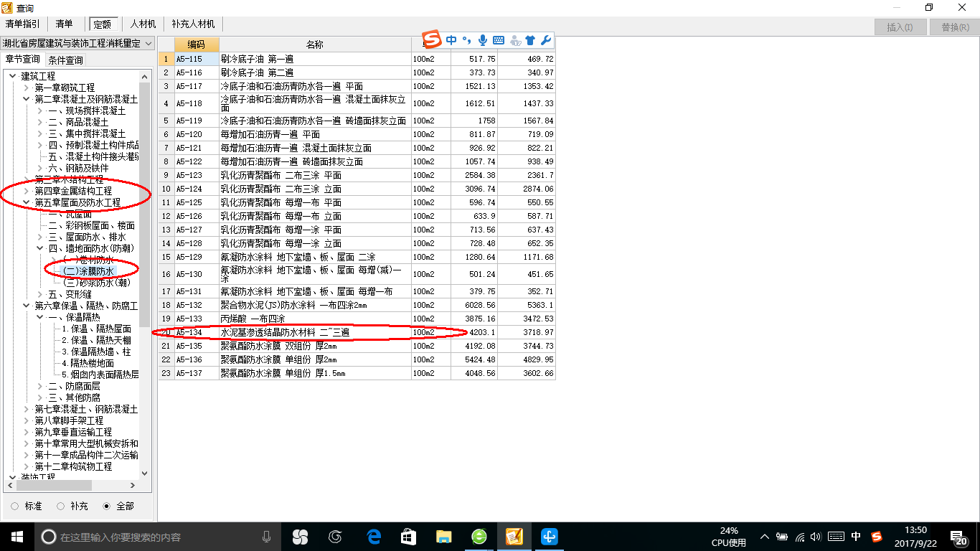Launch Microsoft Edge from taskbar
Viewport: 980px width, 551px height.
click(373, 537)
